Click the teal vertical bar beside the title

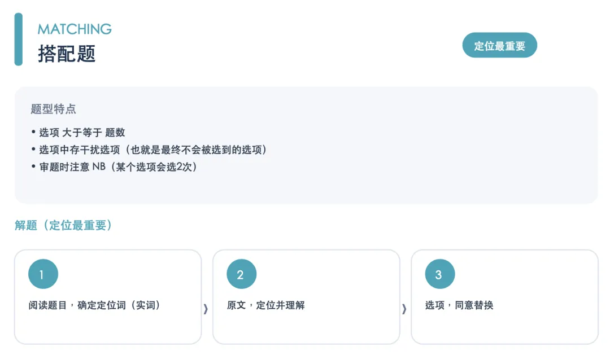coord(18,40)
